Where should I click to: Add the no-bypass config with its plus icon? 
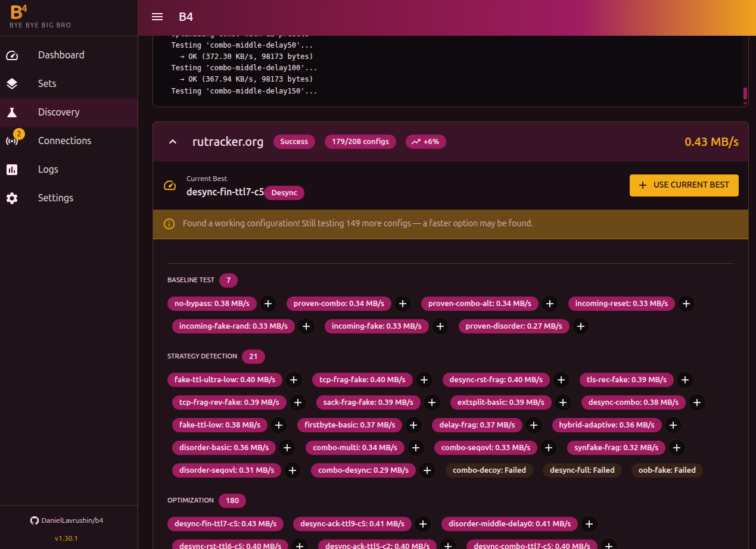point(268,304)
